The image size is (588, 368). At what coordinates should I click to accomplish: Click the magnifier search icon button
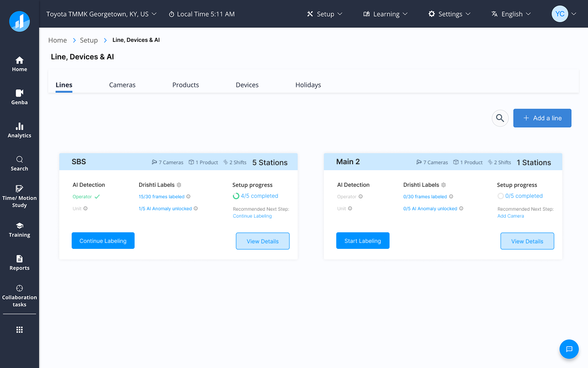(x=500, y=118)
